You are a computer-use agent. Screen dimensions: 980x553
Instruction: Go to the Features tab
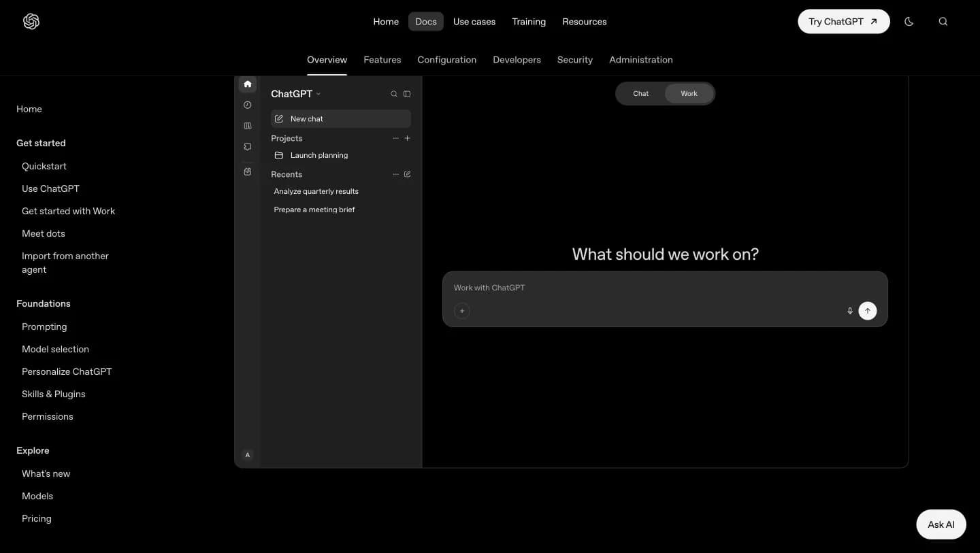click(382, 60)
